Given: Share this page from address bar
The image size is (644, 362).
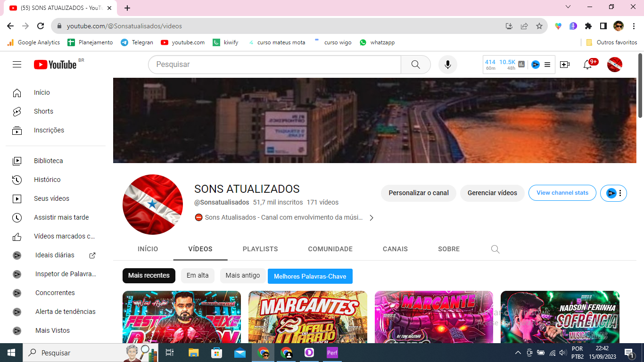Looking at the screenshot, I should (x=524, y=26).
